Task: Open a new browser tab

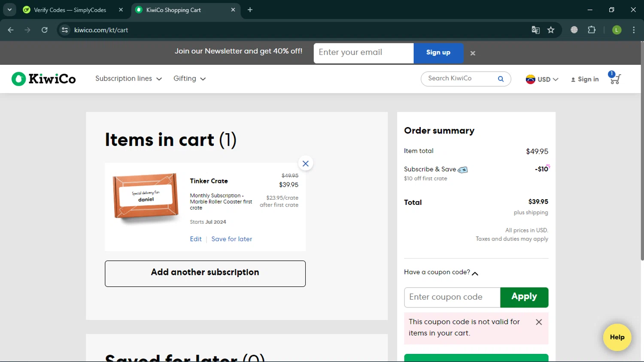Action: (x=250, y=10)
